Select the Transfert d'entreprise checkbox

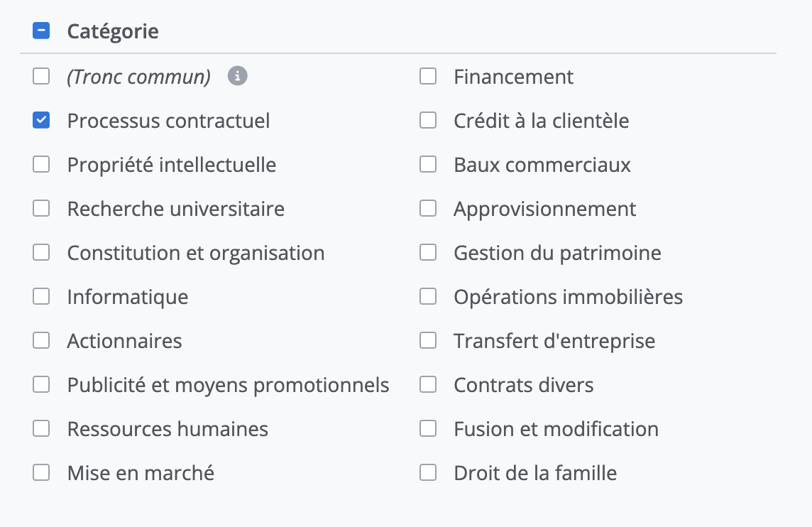pos(428,341)
